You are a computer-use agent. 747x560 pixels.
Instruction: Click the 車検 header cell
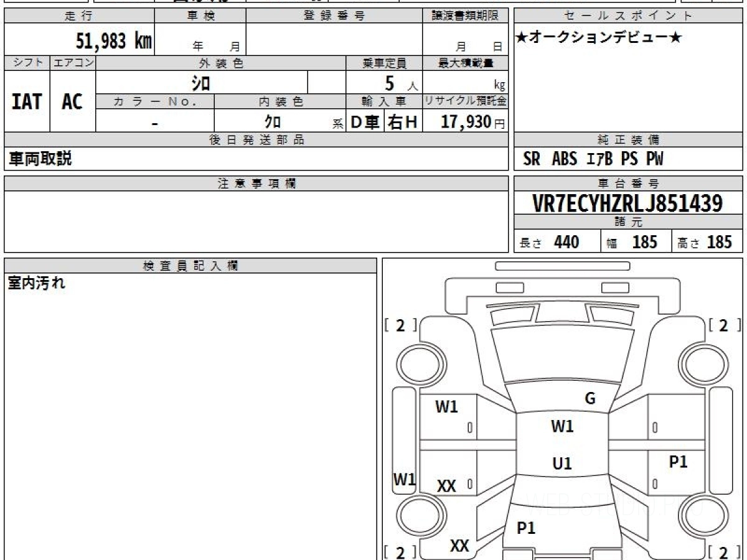(x=200, y=17)
